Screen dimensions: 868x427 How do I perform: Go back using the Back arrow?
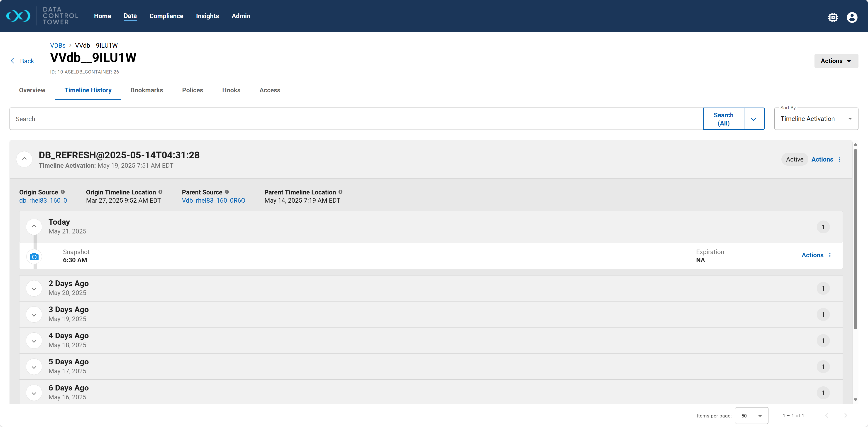[22, 61]
